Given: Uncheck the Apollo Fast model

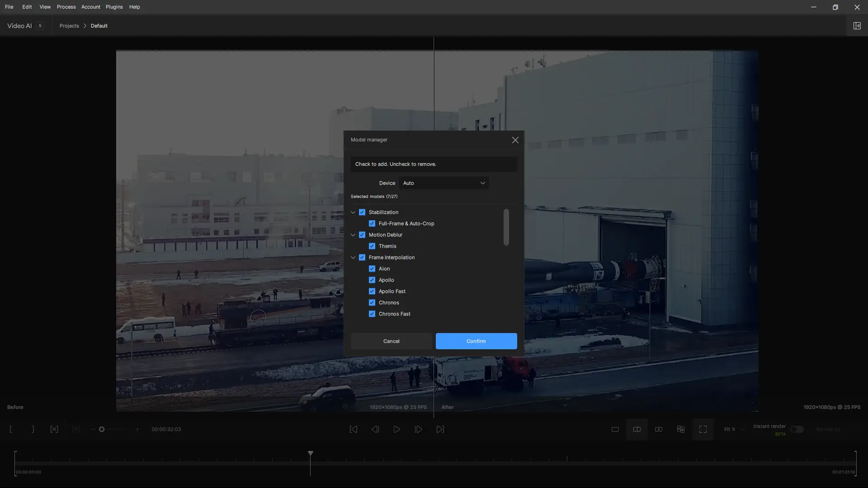Looking at the screenshot, I should coord(372,291).
